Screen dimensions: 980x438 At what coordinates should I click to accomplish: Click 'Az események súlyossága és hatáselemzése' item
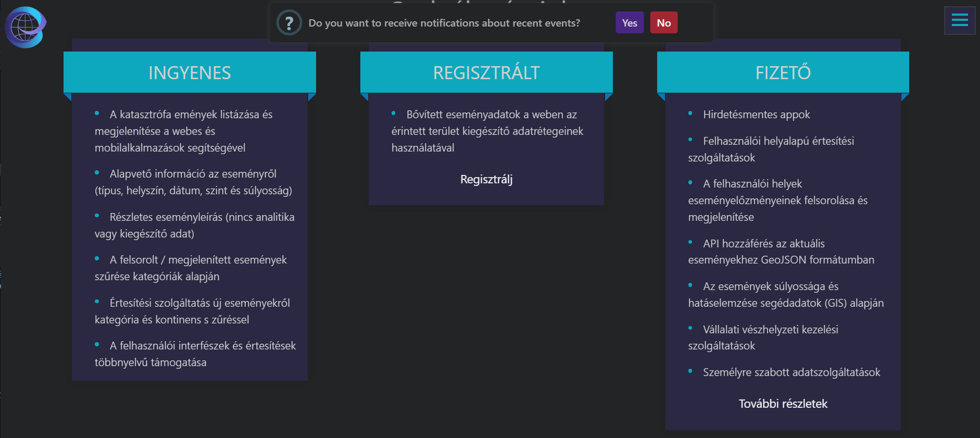point(786,295)
